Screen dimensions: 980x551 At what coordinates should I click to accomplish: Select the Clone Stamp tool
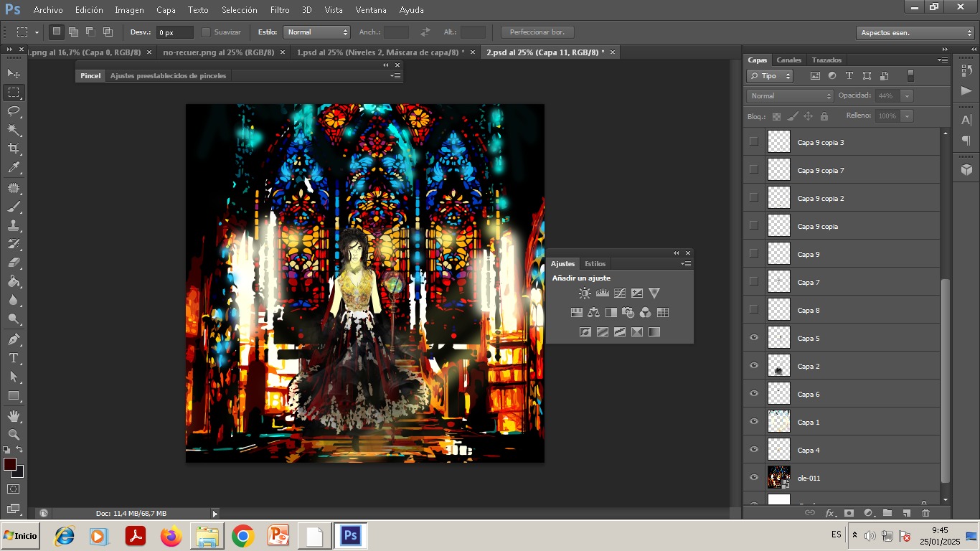14,225
